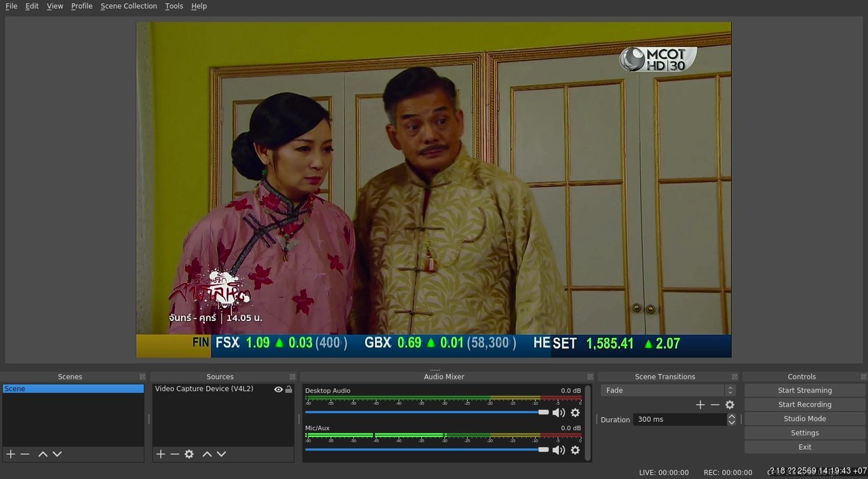This screenshot has height=479, width=868.
Task: Pop out the Audio Mixer dock
Action: coord(589,377)
